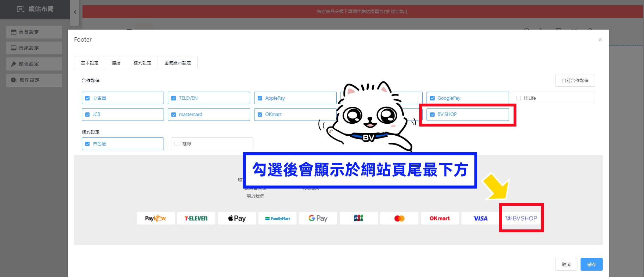Screen dimensions: 644x277
Task: Click the 取消 cancel button
Action: 566,264
